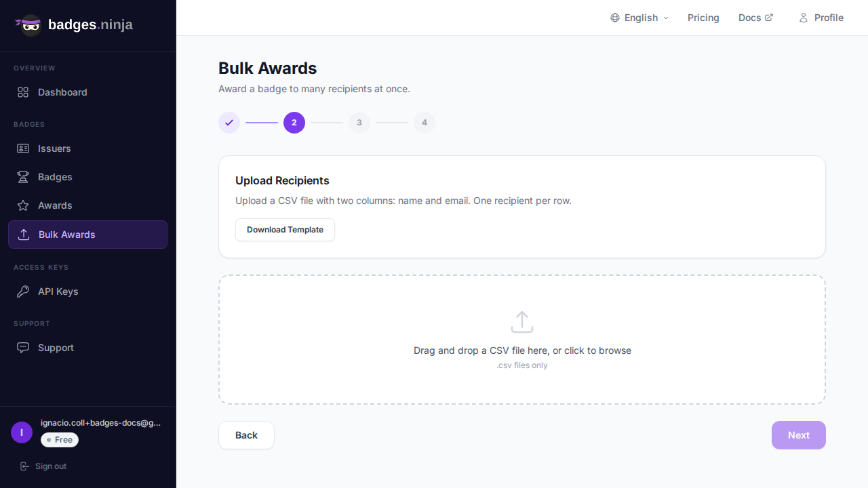This screenshot has height=488, width=868.
Task: Open the Pricing page
Action: pos(703,18)
